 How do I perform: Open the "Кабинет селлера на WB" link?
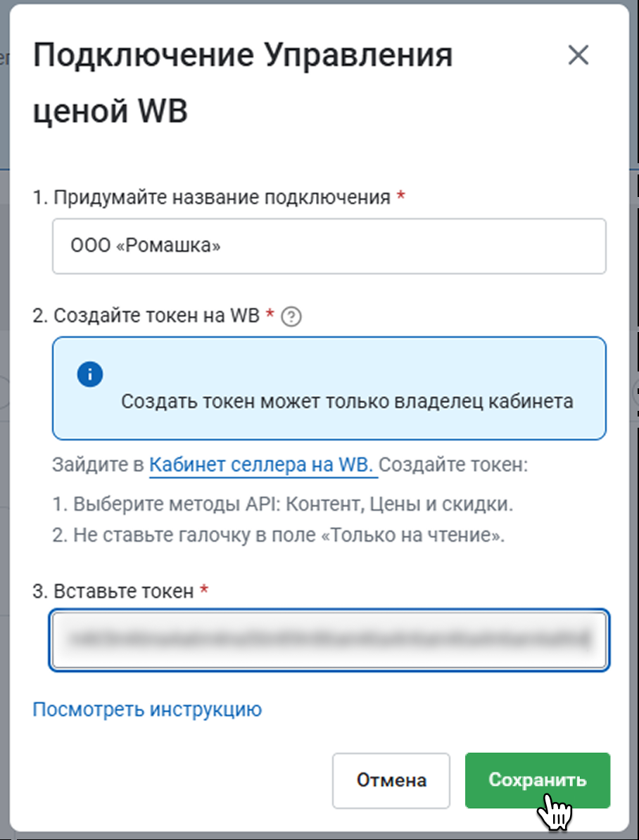coord(263,465)
